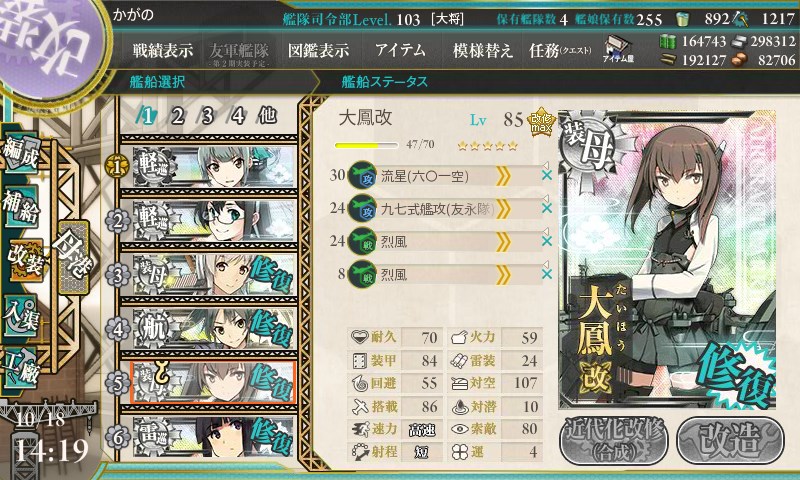Screen dimensions: 800x480
Task: Expand the 九七式艦攻(友永隊) slot chevron
Action: click(503, 209)
